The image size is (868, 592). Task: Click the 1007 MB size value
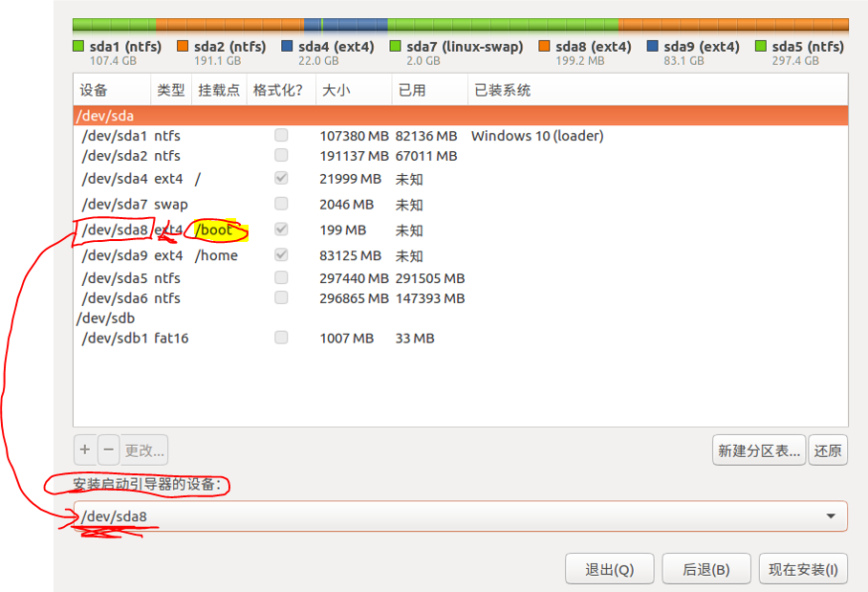click(347, 338)
